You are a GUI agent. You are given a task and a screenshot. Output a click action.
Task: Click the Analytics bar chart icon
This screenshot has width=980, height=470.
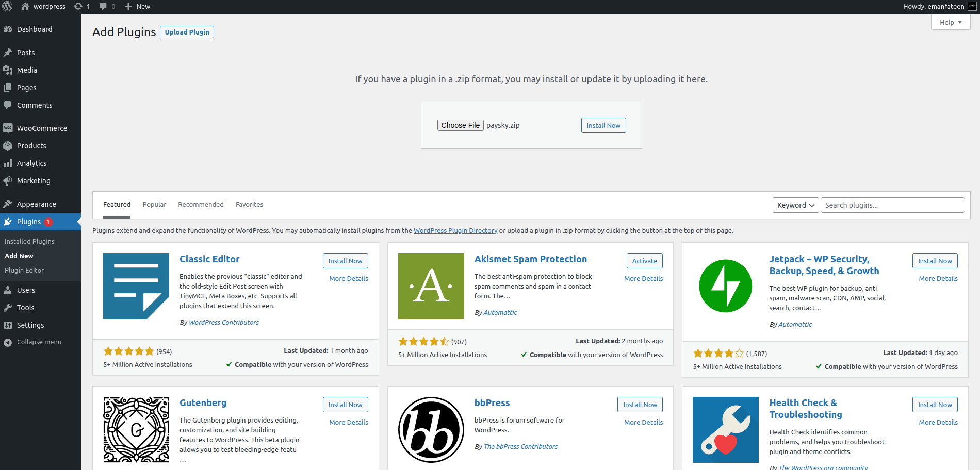click(8, 163)
